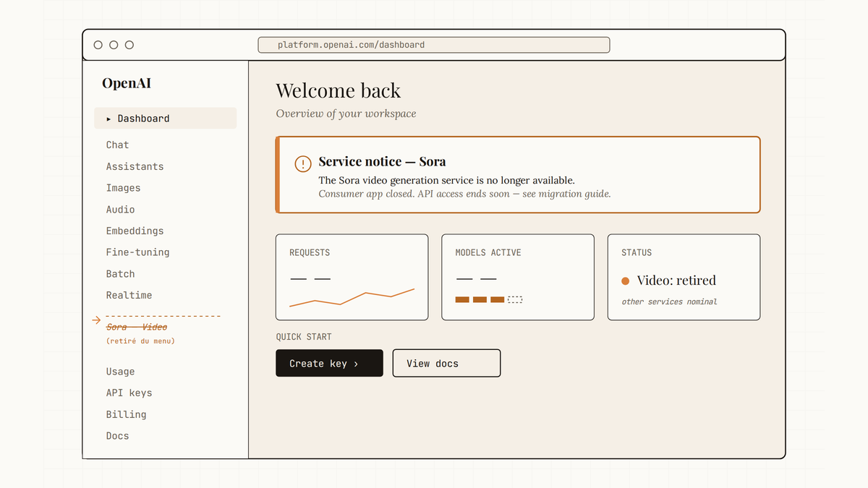Go to API keys page
Viewport: 868px width, 488px height.
[129, 393]
